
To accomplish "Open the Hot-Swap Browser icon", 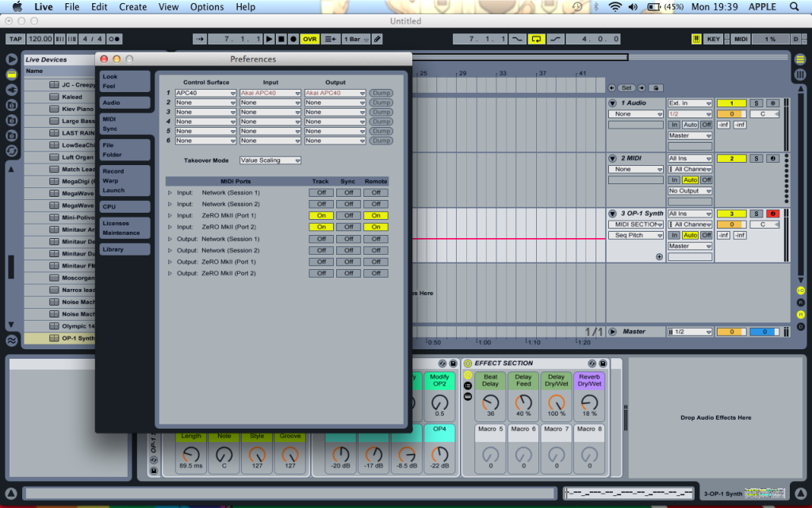I will pyautogui.click(x=11, y=151).
